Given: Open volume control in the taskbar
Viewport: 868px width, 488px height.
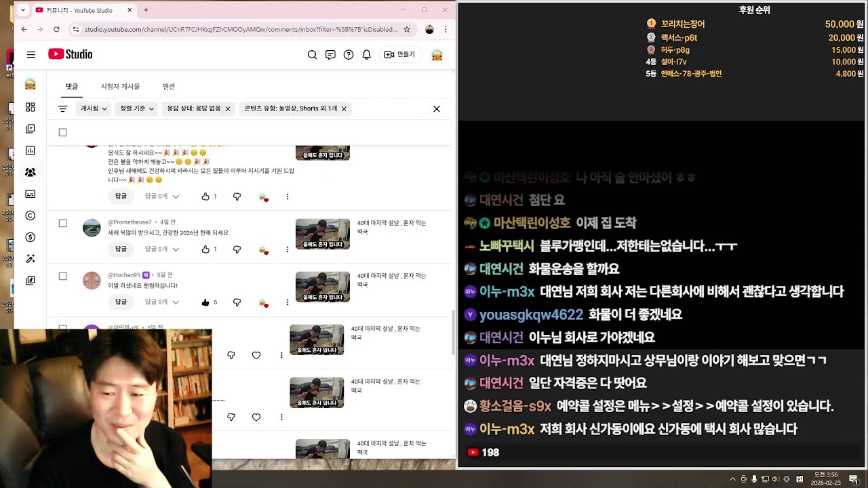Looking at the screenshot, I should click(775, 479).
